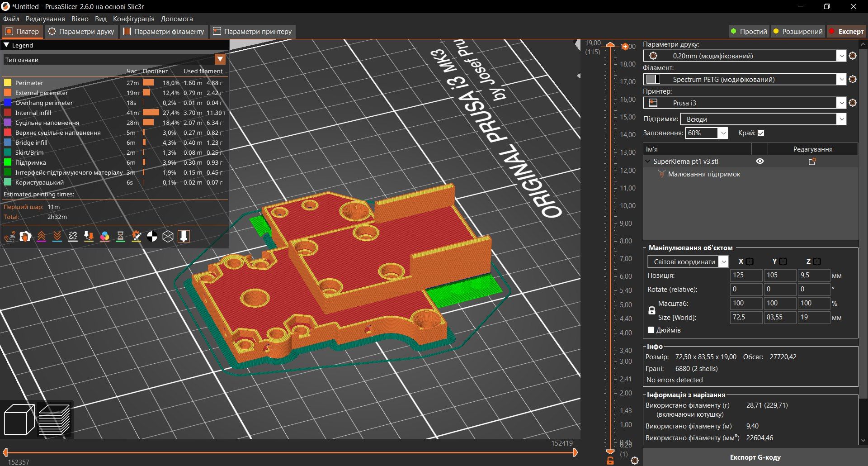Toggle Tool marker nozzle icon

click(184, 236)
